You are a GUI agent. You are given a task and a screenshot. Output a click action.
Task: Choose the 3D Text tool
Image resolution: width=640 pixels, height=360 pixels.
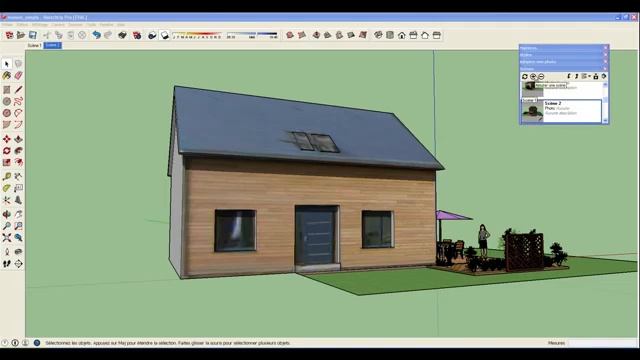[x=18, y=200]
